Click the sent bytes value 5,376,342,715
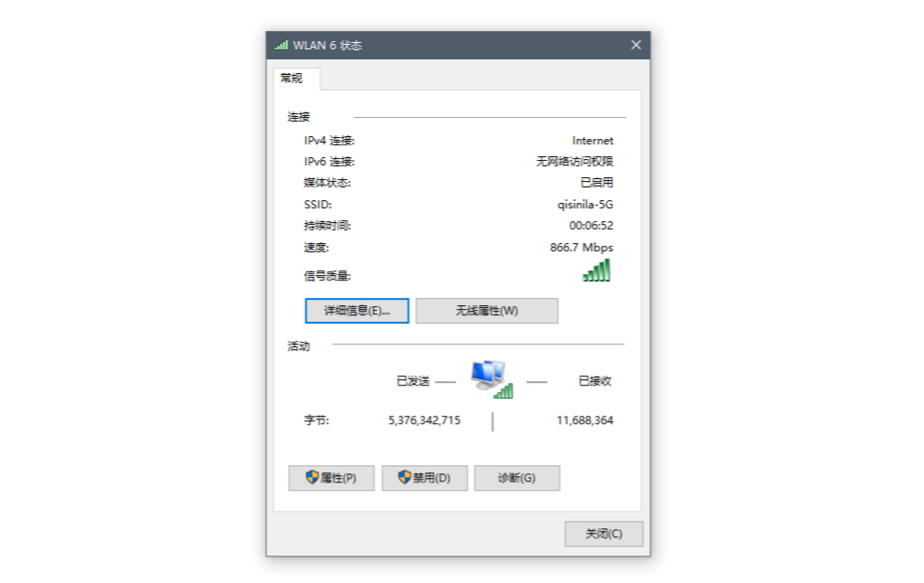The height and width of the screenshot is (583, 924). point(424,420)
